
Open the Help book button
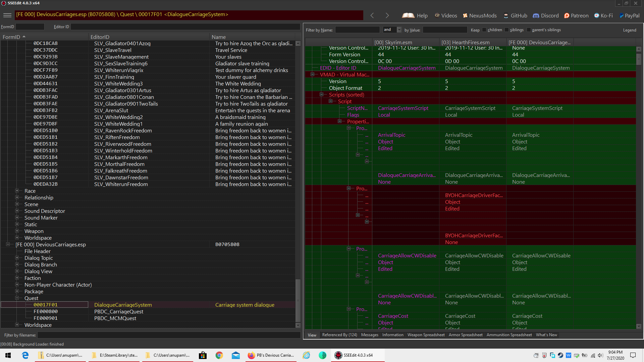tap(415, 15)
